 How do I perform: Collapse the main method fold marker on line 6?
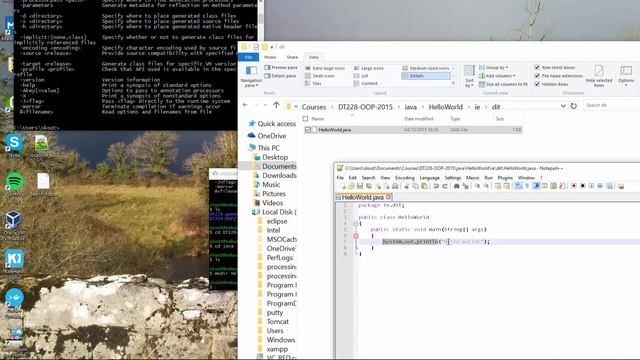click(356, 236)
